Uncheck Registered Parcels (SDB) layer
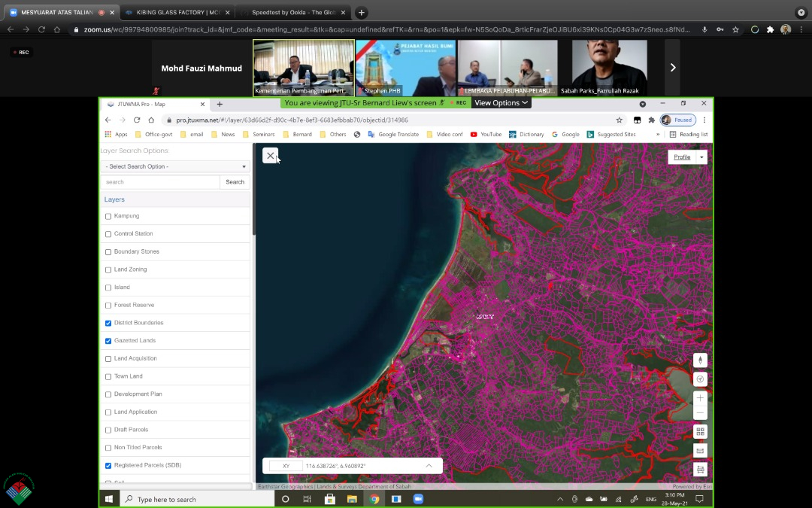The image size is (812, 508). (108, 466)
